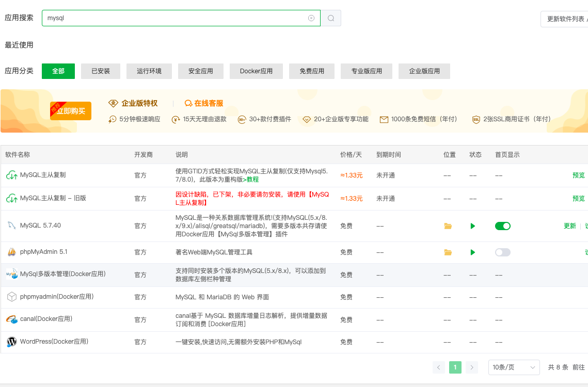Click the MySql多版本管理 app icon
Image resolution: width=588 pixels, height=387 pixels.
pos(12,274)
